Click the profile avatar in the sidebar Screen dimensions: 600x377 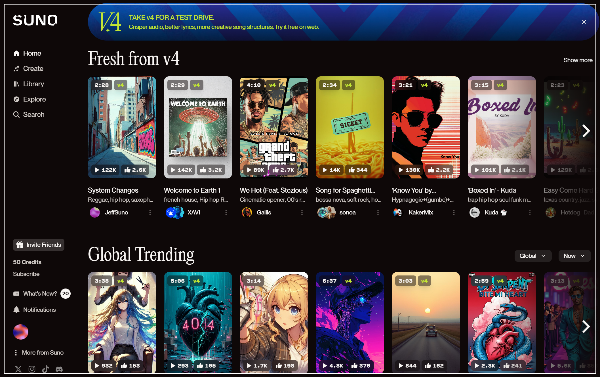(21, 332)
